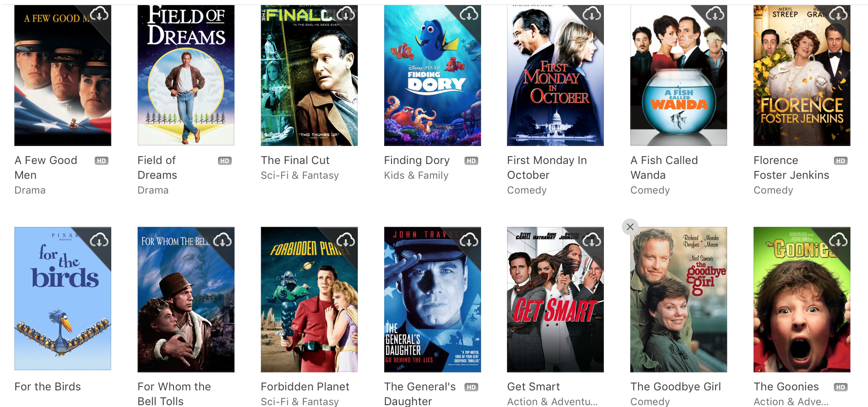Download Florence Foster Jenkins from the cloud
Viewport: 868px width, 407px height.
(838, 14)
